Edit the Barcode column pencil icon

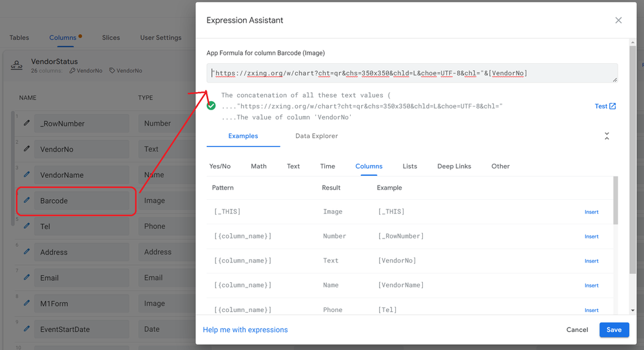click(x=26, y=200)
